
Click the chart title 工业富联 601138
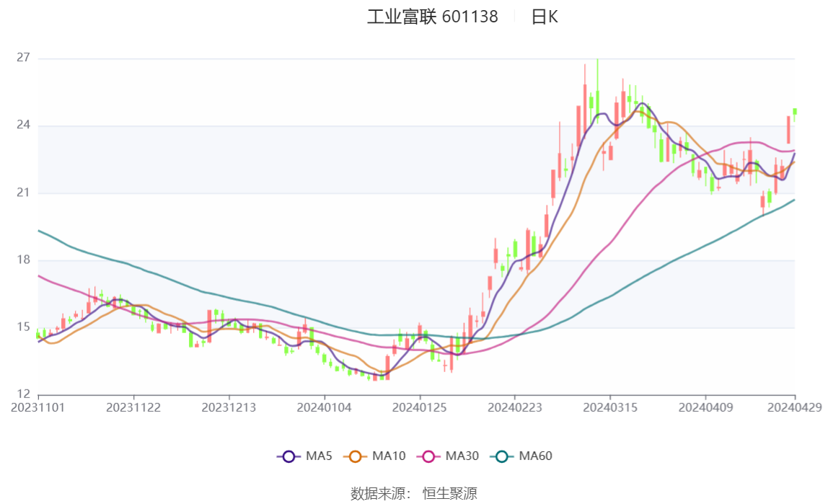433,17
